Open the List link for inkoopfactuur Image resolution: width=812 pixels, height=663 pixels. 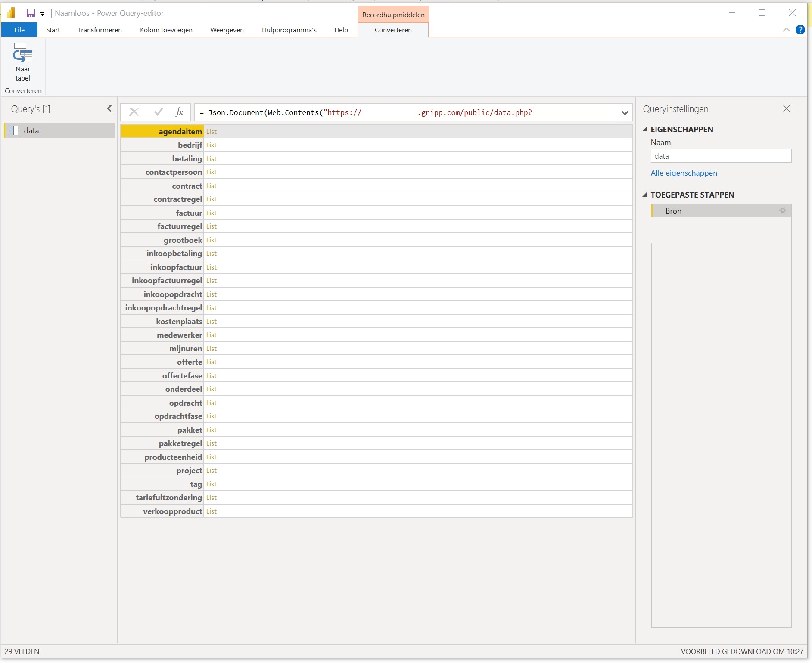[211, 267]
